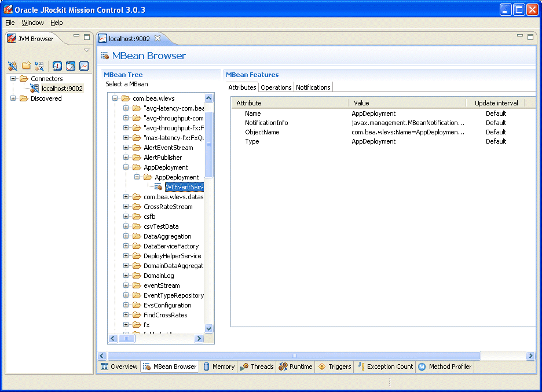Open the File menu

(10, 23)
